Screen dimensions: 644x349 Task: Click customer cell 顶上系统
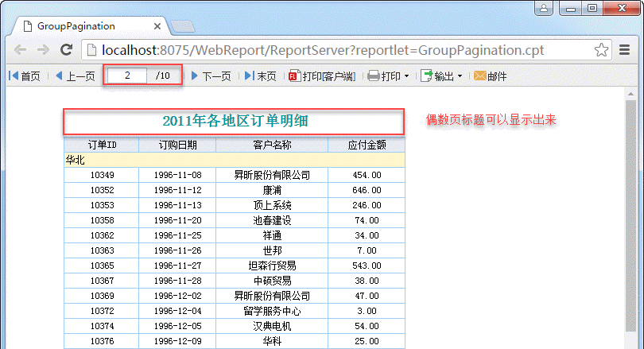point(272,205)
